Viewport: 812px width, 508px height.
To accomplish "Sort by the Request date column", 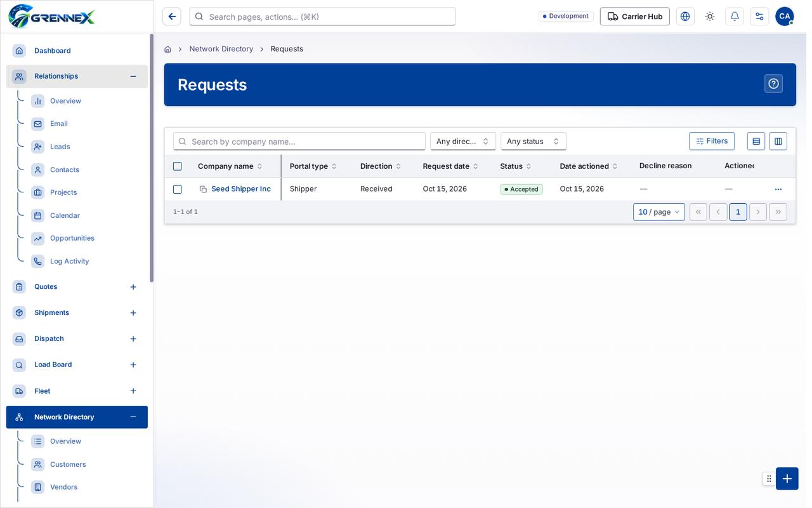I will tap(450, 166).
